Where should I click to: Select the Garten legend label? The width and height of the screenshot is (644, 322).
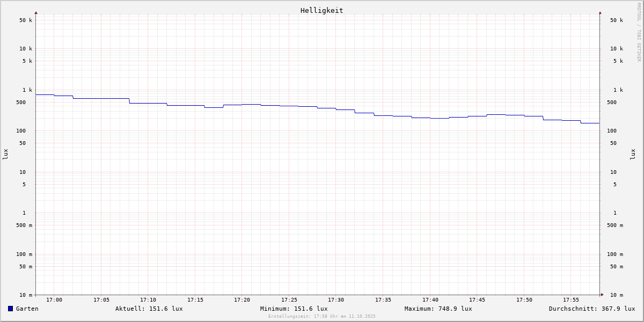tap(27, 309)
